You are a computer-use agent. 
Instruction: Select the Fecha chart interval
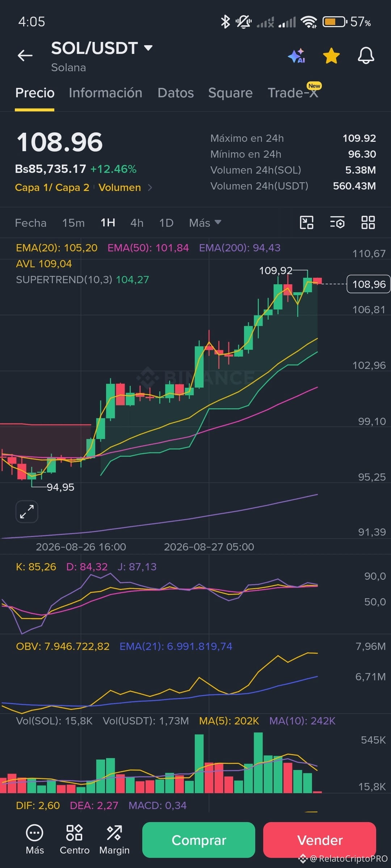coord(31,223)
